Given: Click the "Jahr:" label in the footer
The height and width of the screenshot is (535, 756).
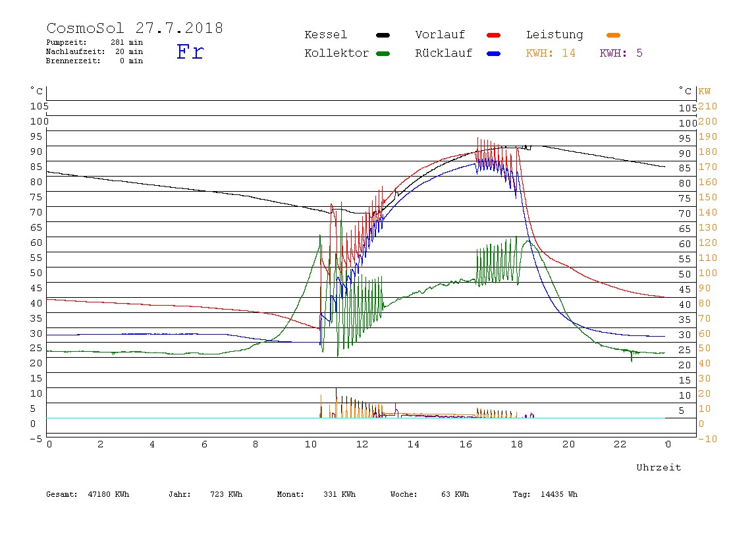Looking at the screenshot, I should [180, 494].
